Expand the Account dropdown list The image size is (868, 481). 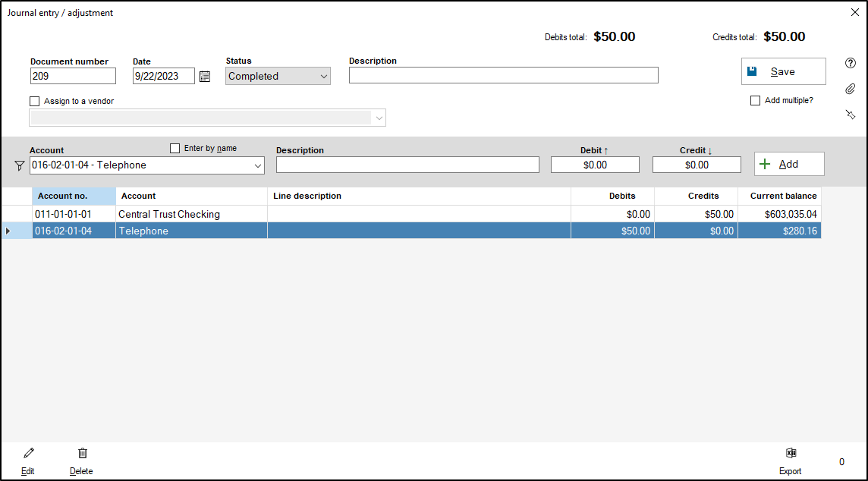[257, 165]
